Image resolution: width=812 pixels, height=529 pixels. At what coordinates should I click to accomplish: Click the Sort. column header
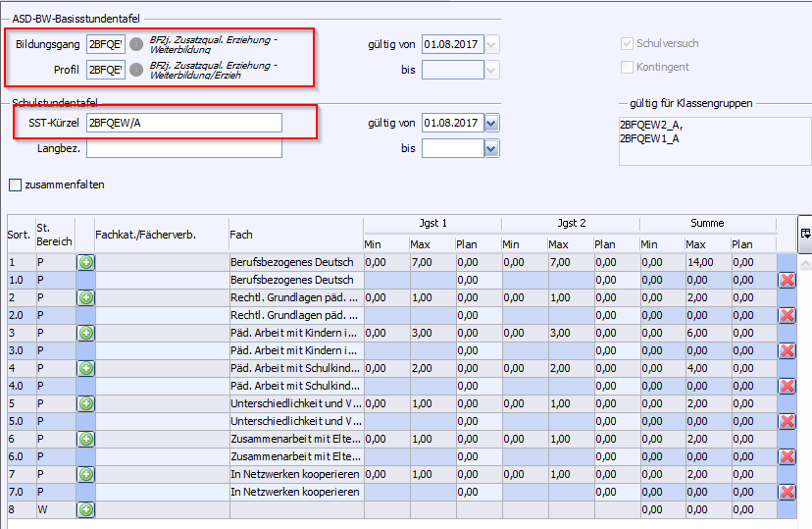pyautogui.click(x=20, y=235)
